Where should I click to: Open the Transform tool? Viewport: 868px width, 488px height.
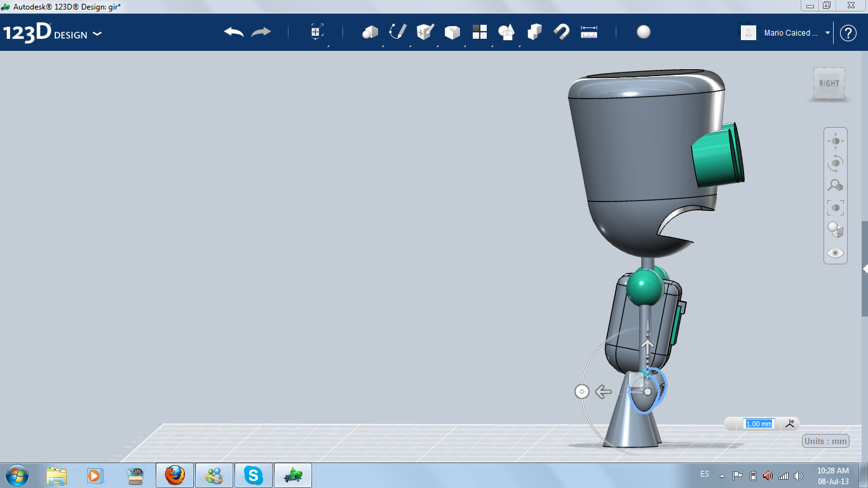pos(317,32)
